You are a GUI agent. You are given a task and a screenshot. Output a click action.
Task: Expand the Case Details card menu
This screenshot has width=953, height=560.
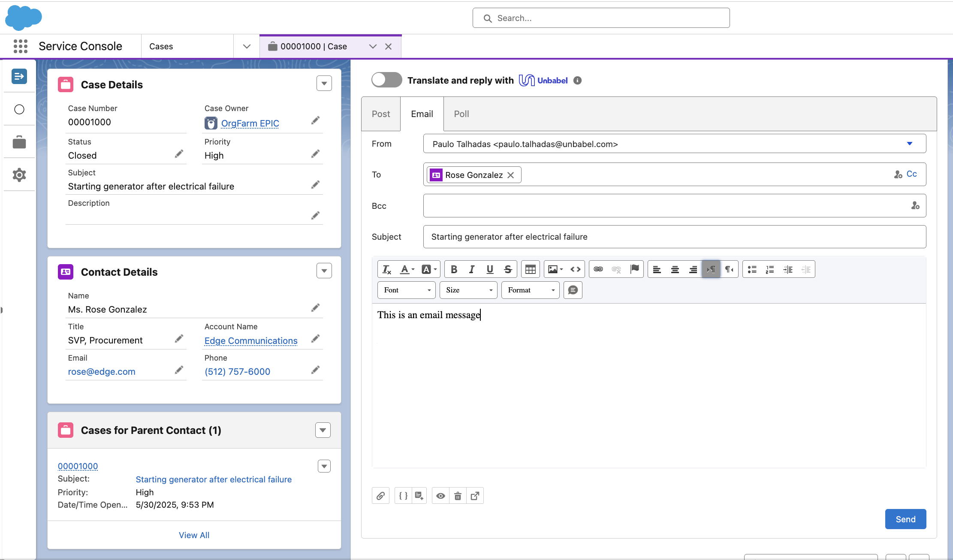(324, 83)
